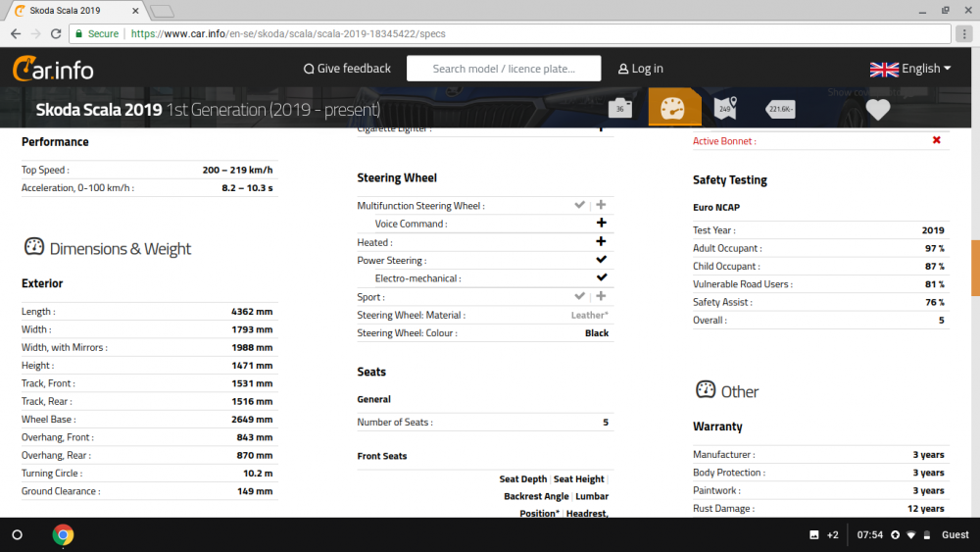
Task: Click the Voice Command plus icon
Action: 602,223
